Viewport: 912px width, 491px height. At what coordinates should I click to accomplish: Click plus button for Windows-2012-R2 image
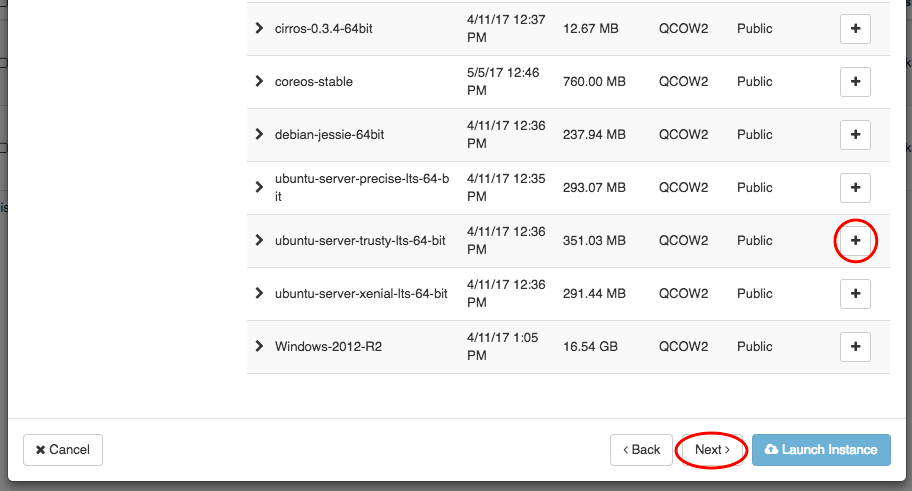tap(855, 347)
